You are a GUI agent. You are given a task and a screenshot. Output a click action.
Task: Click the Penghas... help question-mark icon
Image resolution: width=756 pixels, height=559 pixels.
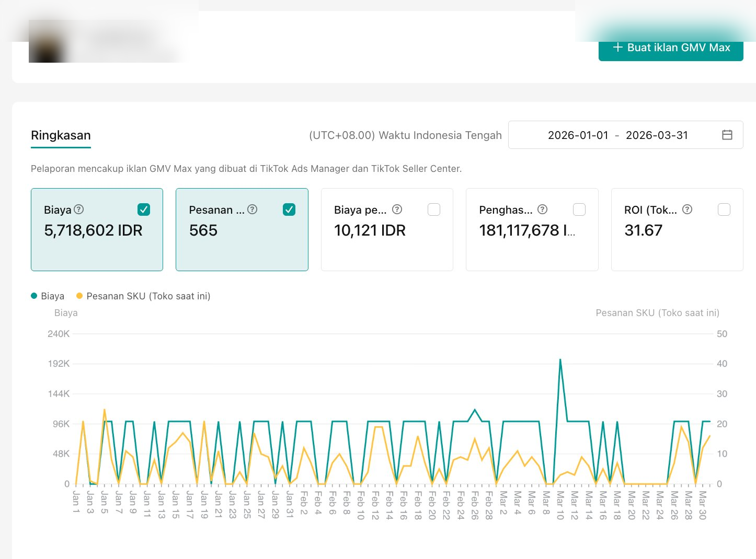(x=543, y=209)
